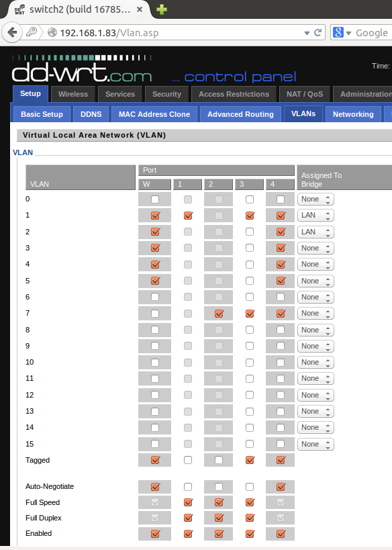Screen dimensions: 392x550
Task: Click the Full Duplex row label
Action: click(x=44, y=518)
